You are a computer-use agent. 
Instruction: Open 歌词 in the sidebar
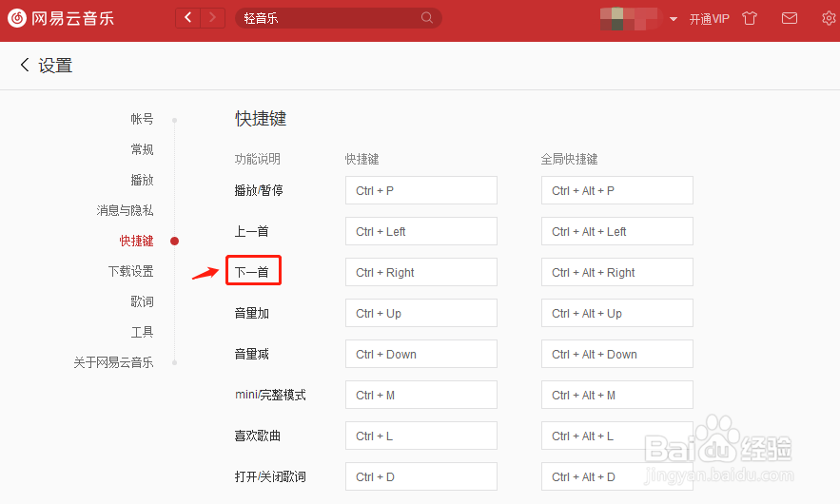pos(142,302)
